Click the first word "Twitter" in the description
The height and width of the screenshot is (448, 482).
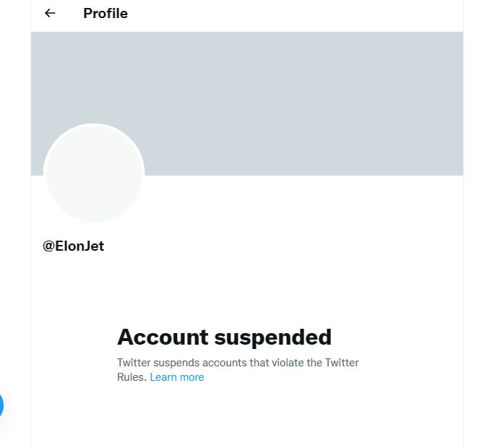[x=134, y=363]
